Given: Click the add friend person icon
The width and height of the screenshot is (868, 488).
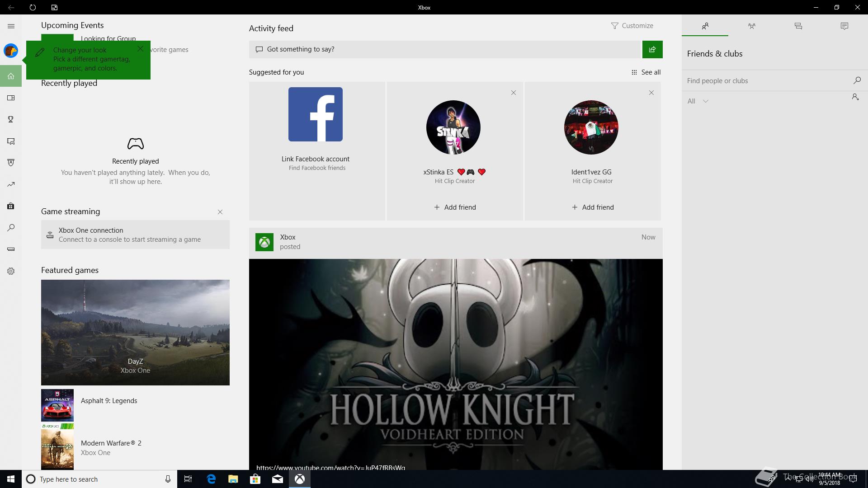Looking at the screenshot, I should [x=855, y=97].
